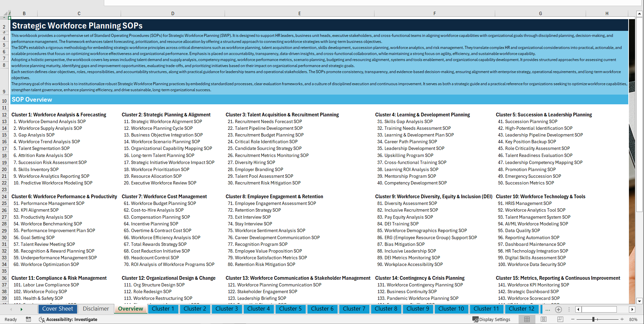The width and height of the screenshot is (644, 324).
Task: Switch to Page Break Preview
Action: [x=560, y=319]
